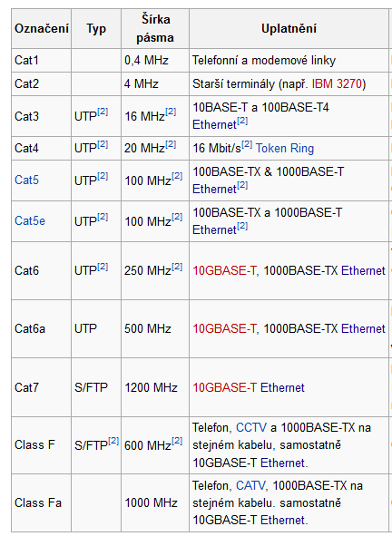Click the Ethernet link in Cat5e row
The image size is (392, 546).
pyautogui.click(x=215, y=229)
